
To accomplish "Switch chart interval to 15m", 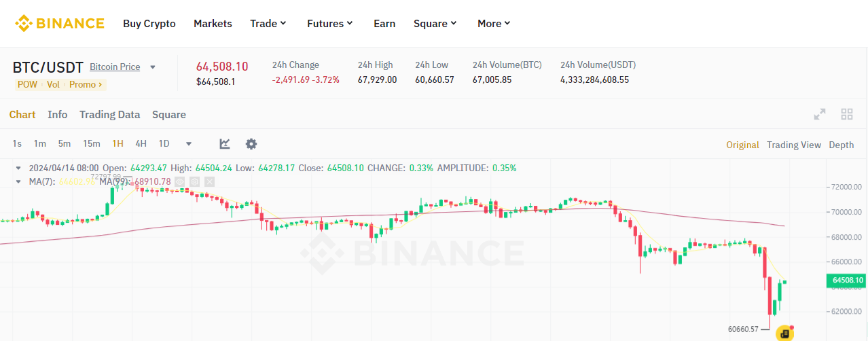I will click(92, 144).
